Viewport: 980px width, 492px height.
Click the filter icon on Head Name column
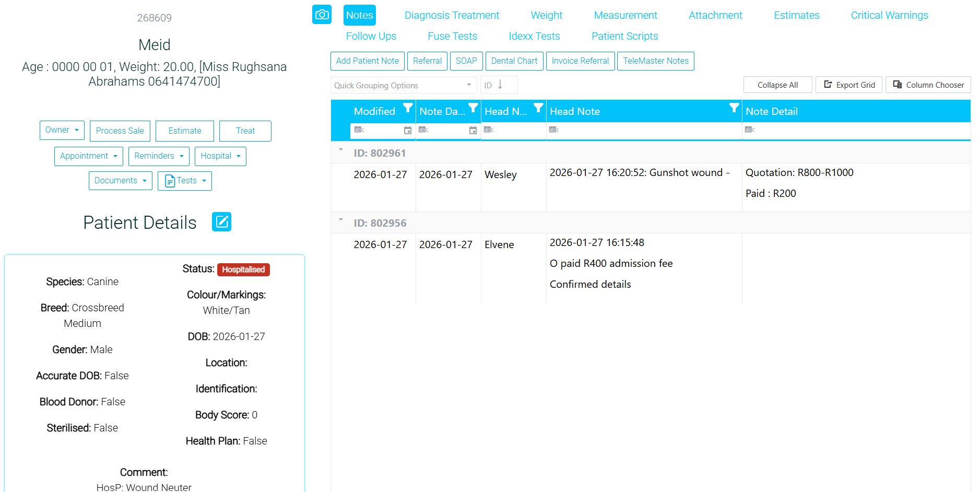538,108
